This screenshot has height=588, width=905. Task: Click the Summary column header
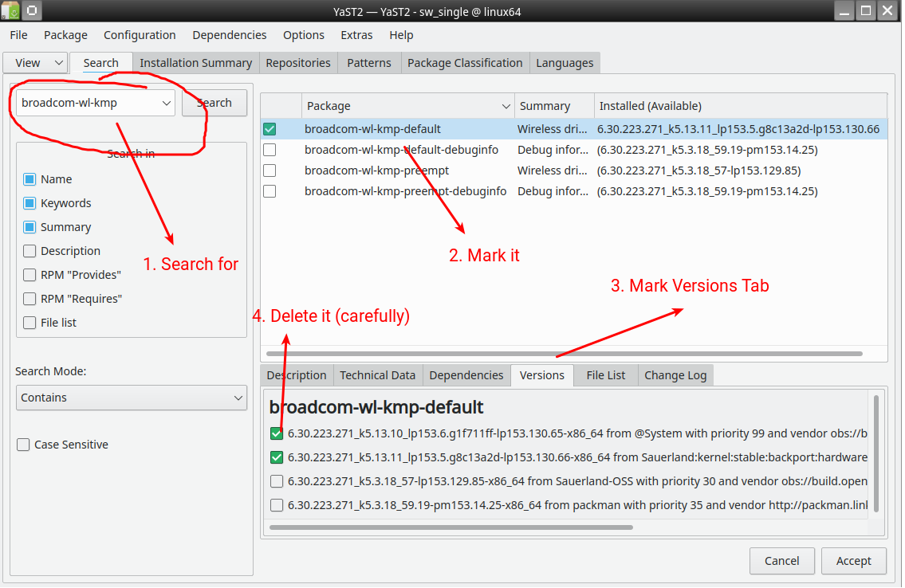pos(554,106)
